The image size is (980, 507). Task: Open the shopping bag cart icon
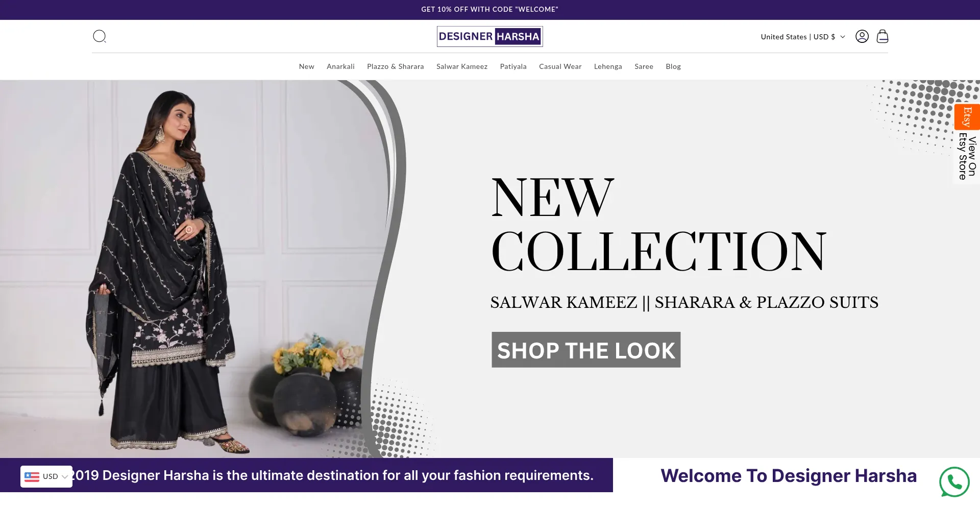coord(883,36)
